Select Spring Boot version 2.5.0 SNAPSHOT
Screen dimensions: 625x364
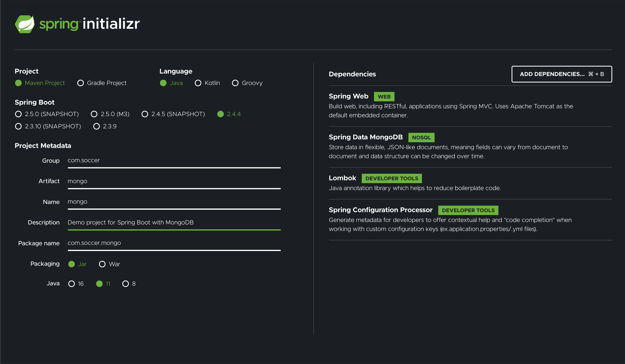click(18, 114)
